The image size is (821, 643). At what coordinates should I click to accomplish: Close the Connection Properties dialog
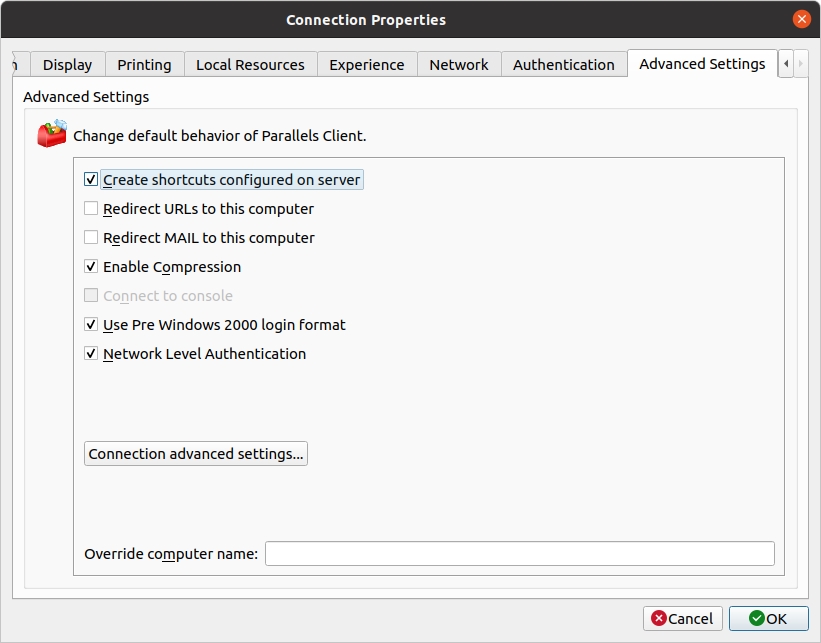click(801, 19)
